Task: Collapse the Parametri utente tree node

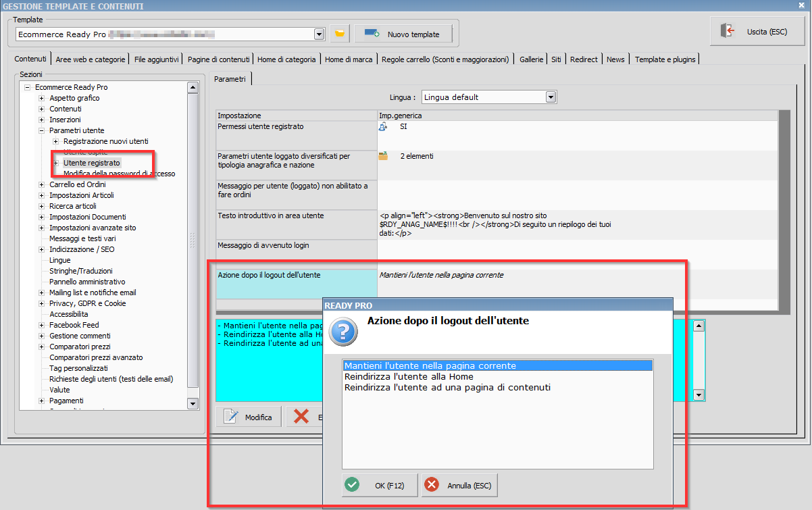Action: point(41,130)
